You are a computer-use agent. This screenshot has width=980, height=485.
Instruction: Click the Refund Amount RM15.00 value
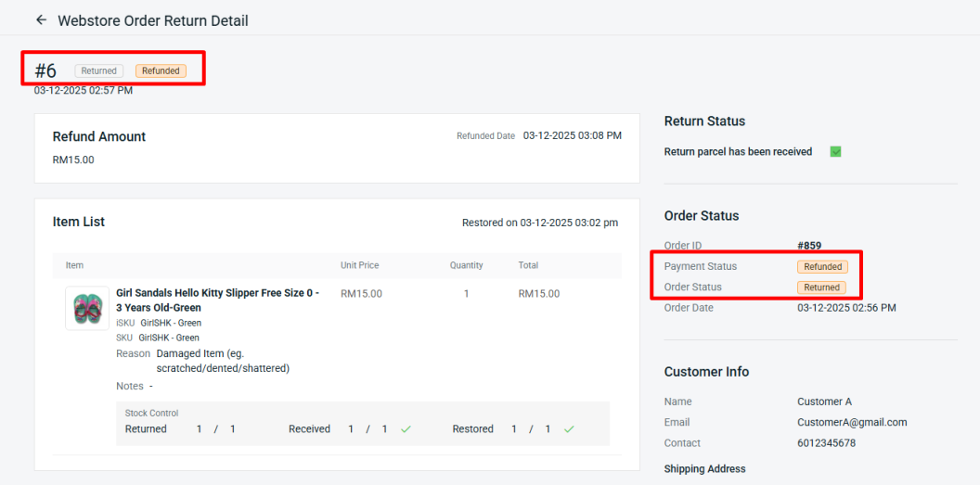[x=73, y=160]
